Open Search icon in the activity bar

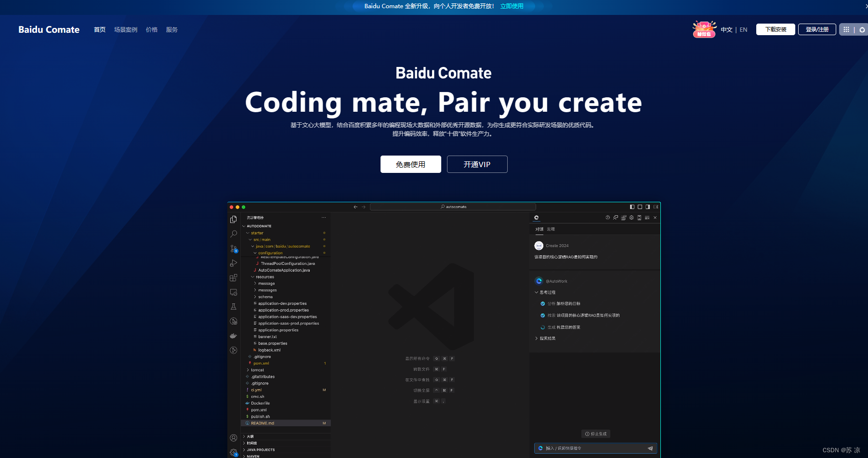point(234,234)
